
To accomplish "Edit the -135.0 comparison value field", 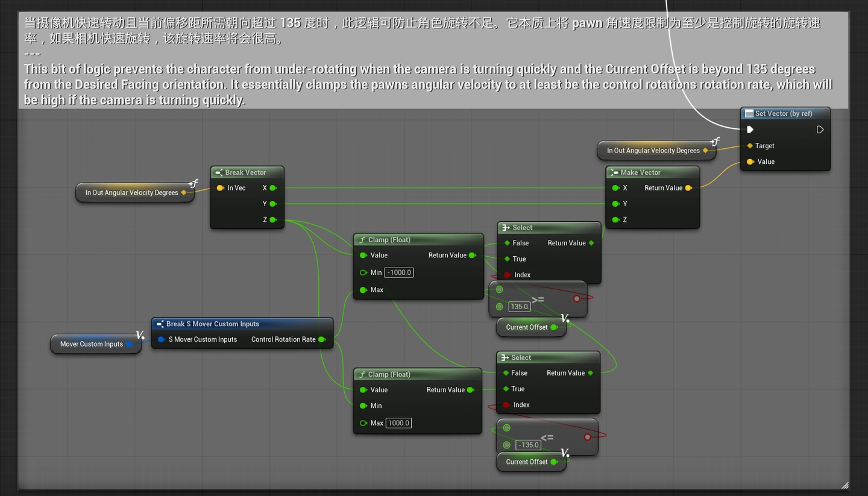I will 528,445.
